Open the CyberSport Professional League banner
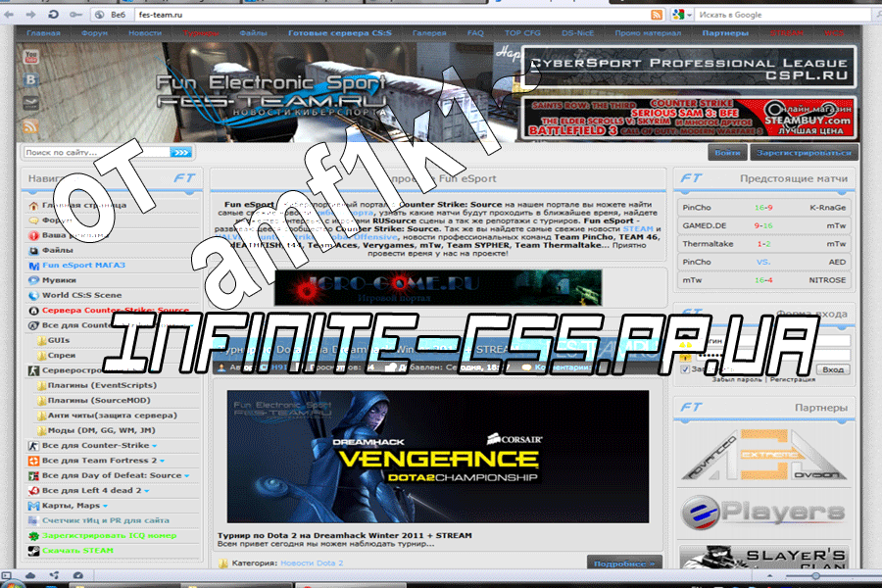This screenshot has height=588, width=882. click(689, 68)
